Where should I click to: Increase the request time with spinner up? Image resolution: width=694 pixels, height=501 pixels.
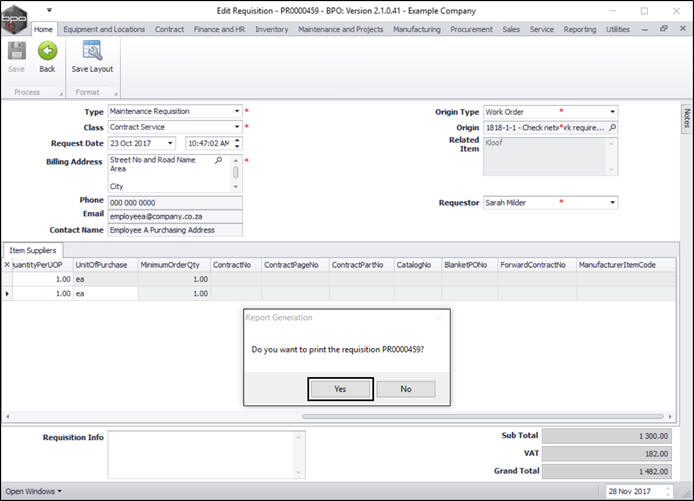pos(237,141)
